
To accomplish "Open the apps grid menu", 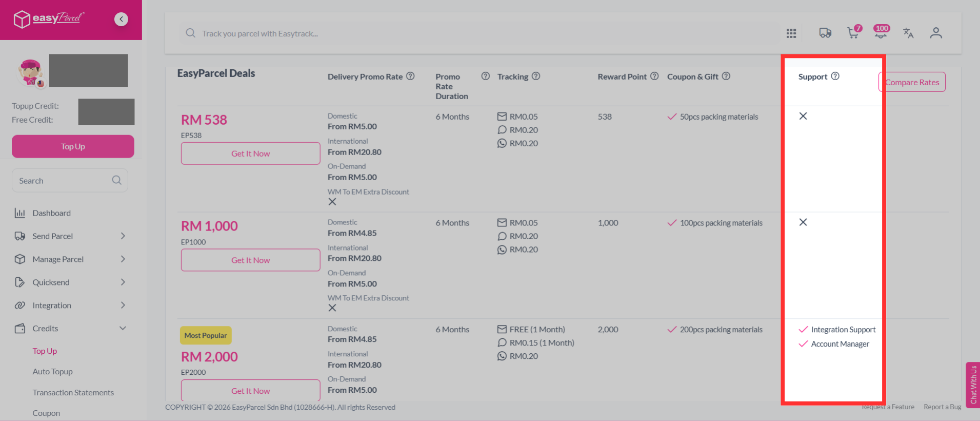I will tap(791, 33).
